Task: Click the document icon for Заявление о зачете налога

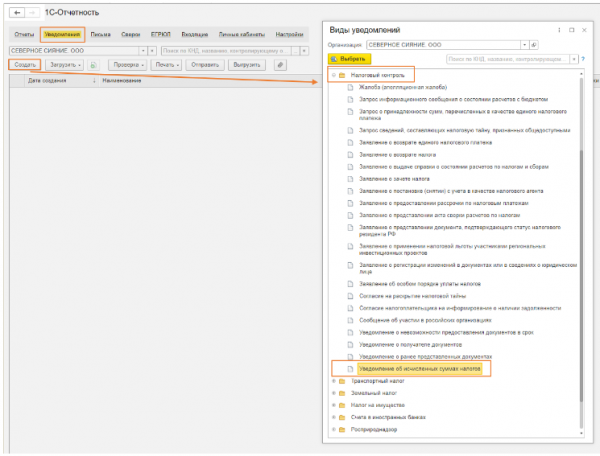Action: pos(350,179)
